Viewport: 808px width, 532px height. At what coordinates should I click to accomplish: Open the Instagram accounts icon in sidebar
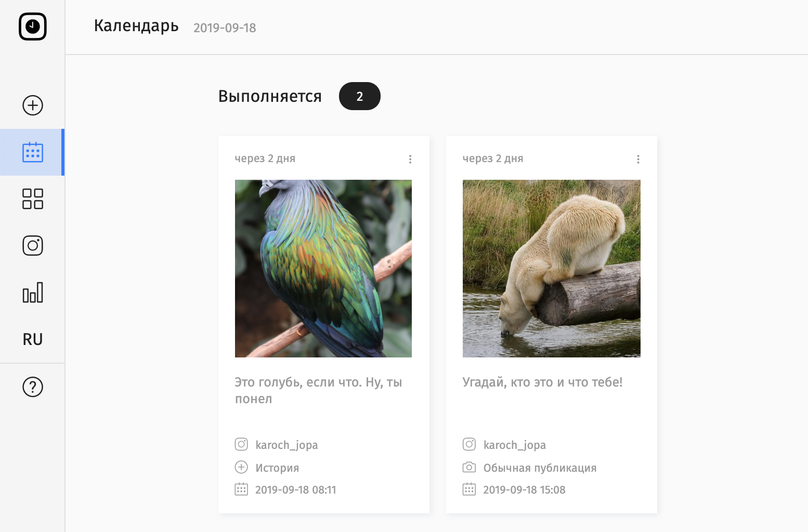coord(33,246)
